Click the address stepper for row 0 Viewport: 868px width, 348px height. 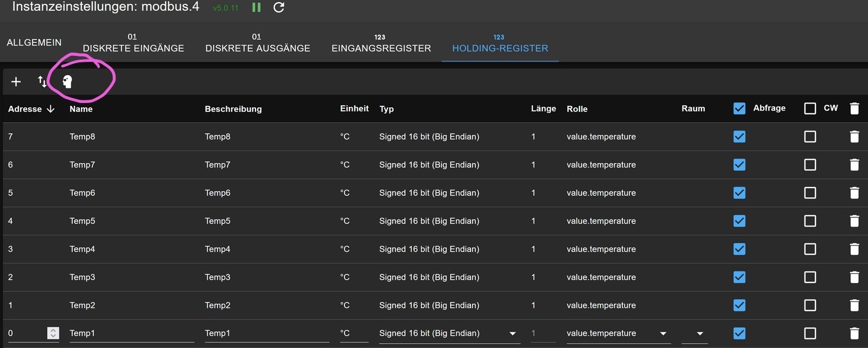(53, 333)
